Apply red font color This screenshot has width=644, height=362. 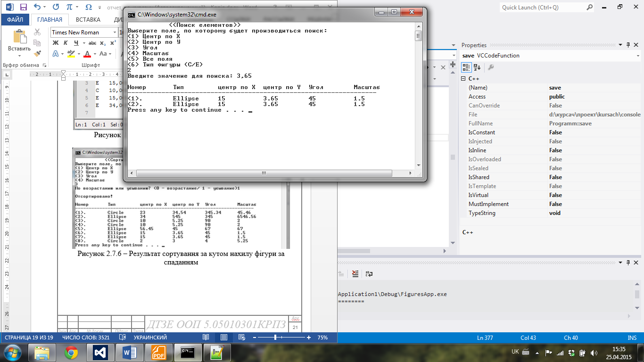[x=87, y=54]
